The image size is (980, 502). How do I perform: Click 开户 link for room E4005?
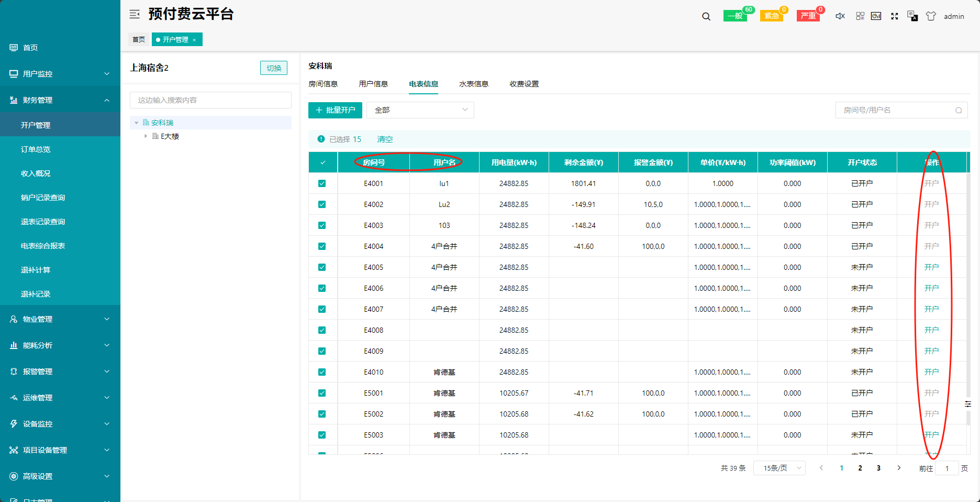(x=931, y=267)
